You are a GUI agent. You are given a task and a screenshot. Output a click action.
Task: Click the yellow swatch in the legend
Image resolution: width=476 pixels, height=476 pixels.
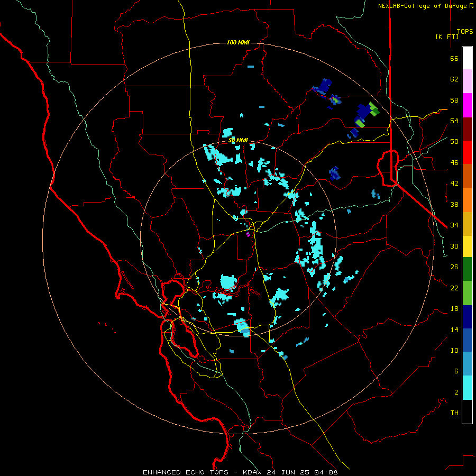click(x=467, y=246)
